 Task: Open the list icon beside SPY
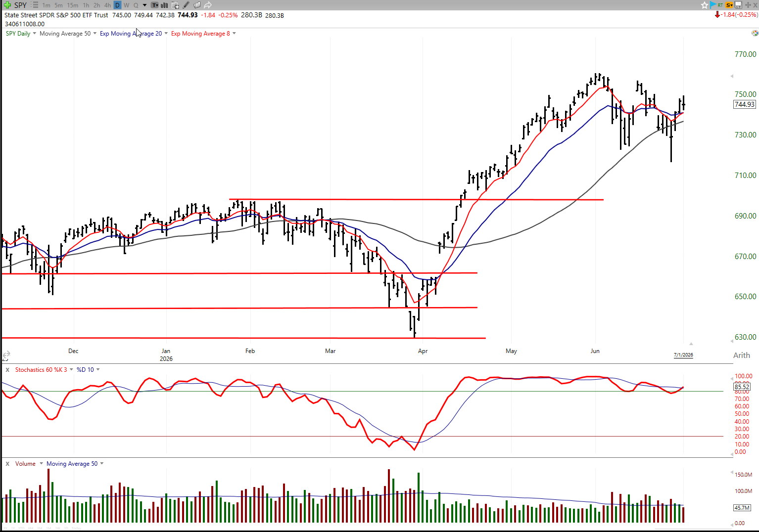coord(35,5)
